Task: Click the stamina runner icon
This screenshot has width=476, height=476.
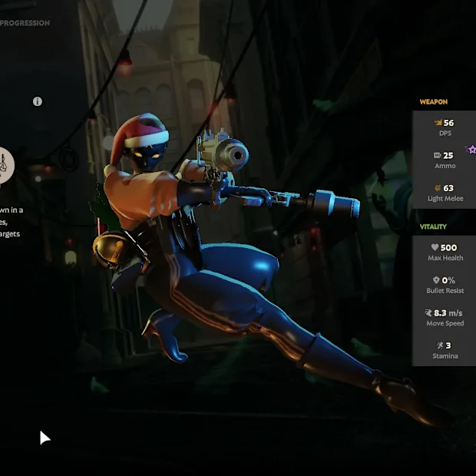Action: click(440, 345)
